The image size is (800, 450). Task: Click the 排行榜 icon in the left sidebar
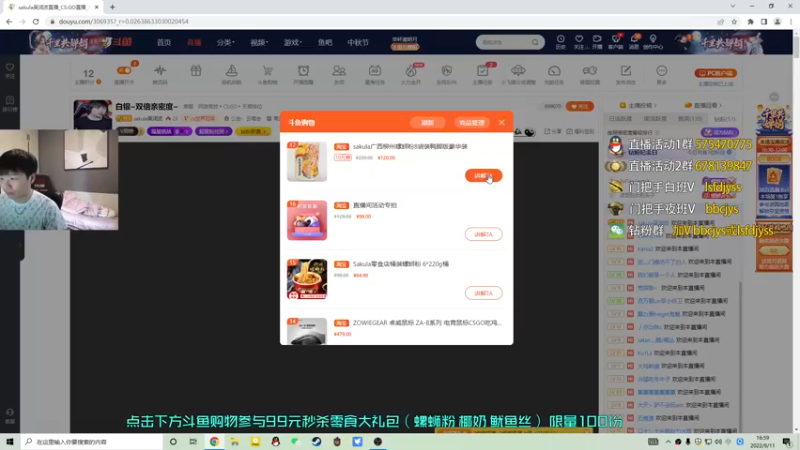click(x=10, y=104)
